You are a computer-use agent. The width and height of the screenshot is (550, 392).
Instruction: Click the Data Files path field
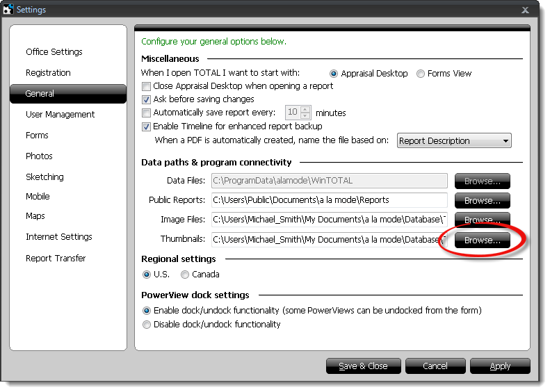tap(330, 181)
